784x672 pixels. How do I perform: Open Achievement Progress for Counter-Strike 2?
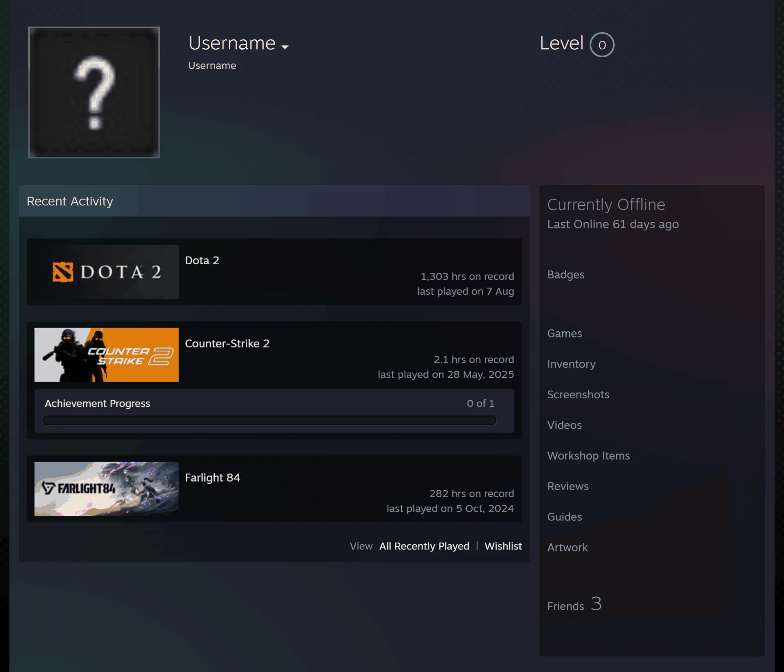pos(97,403)
